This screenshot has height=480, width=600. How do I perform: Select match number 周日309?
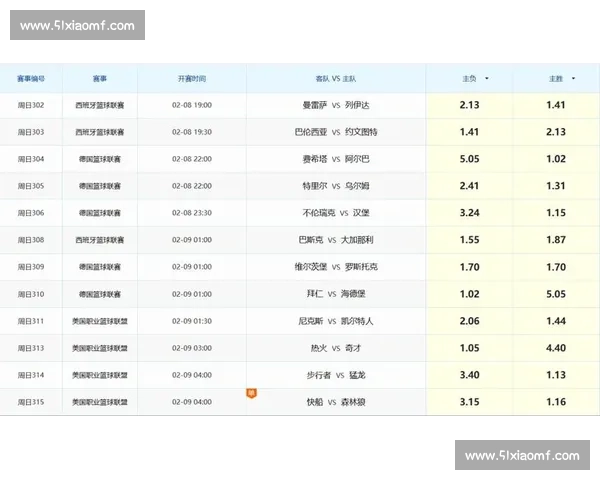click(31, 267)
